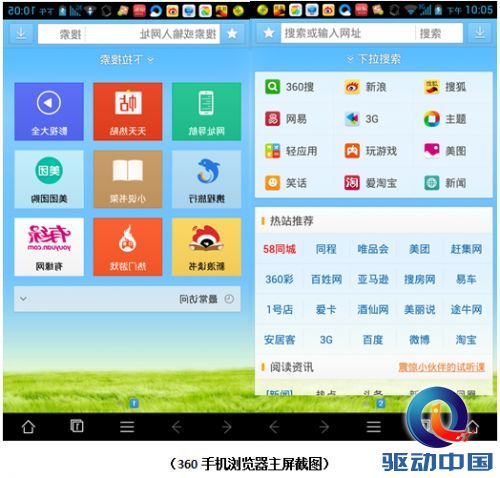Tap the 热门游戏 flame tile
The image size is (500, 478).
coord(128,247)
